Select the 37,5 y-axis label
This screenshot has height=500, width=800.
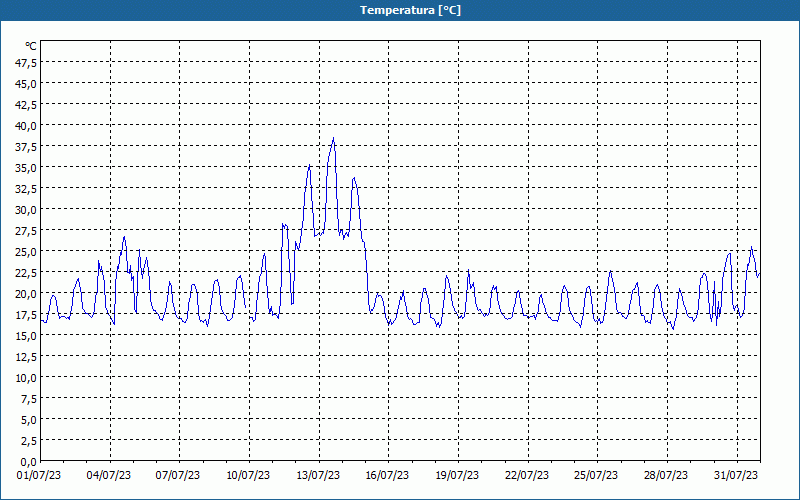click(x=27, y=147)
